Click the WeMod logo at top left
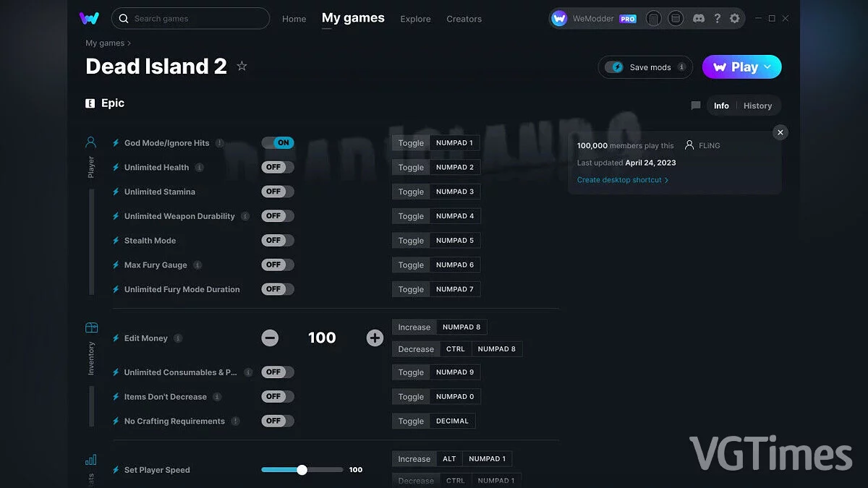This screenshot has height=488, width=868. click(89, 19)
